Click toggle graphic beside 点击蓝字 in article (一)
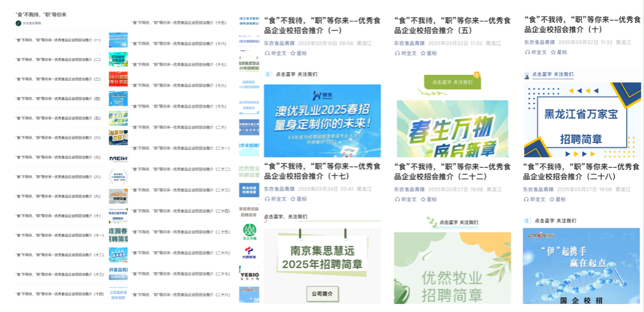Screen dimensions: 644x312 click(x=268, y=74)
